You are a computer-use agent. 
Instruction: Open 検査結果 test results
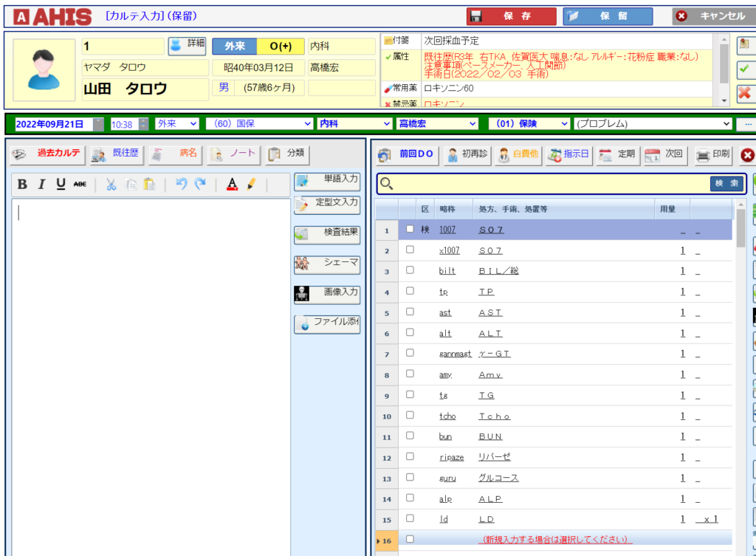click(x=327, y=235)
